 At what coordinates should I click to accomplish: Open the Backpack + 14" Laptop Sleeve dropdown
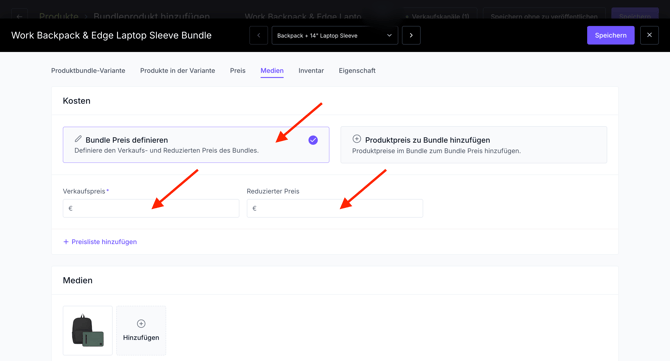pyautogui.click(x=335, y=35)
